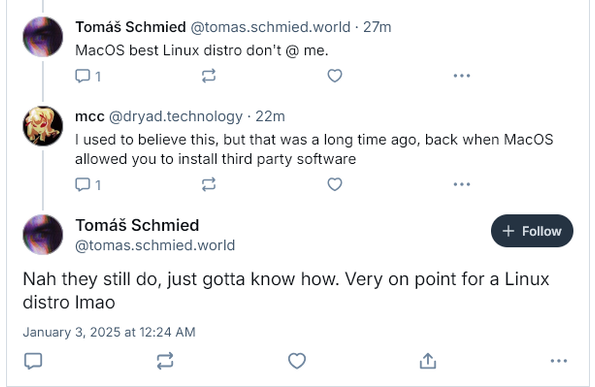
Task: Open Tomáš Schmied's avatar on the 27m post
Action: (43, 37)
